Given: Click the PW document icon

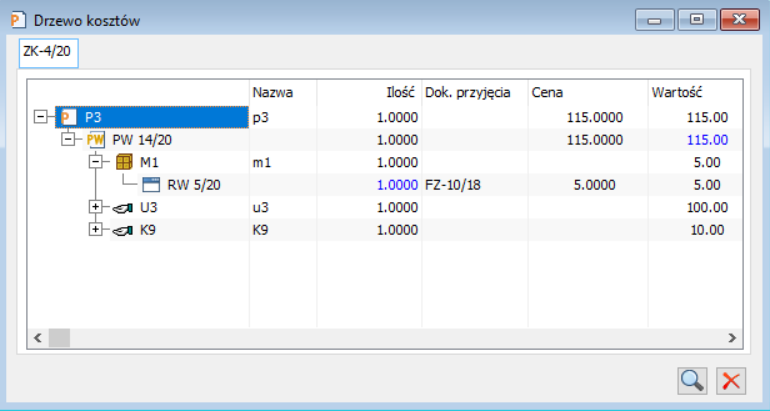Looking at the screenshot, I should tap(96, 140).
